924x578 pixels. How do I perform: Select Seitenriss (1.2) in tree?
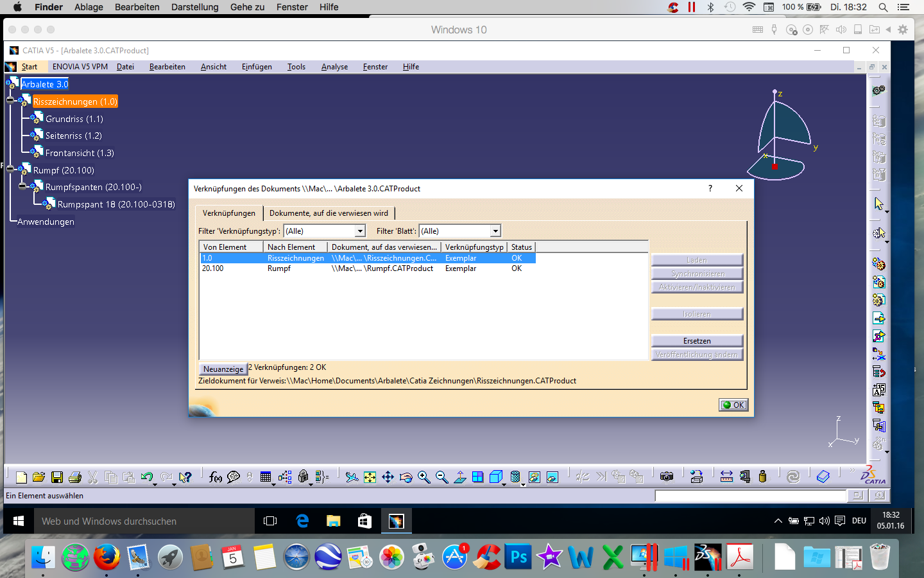click(73, 136)
